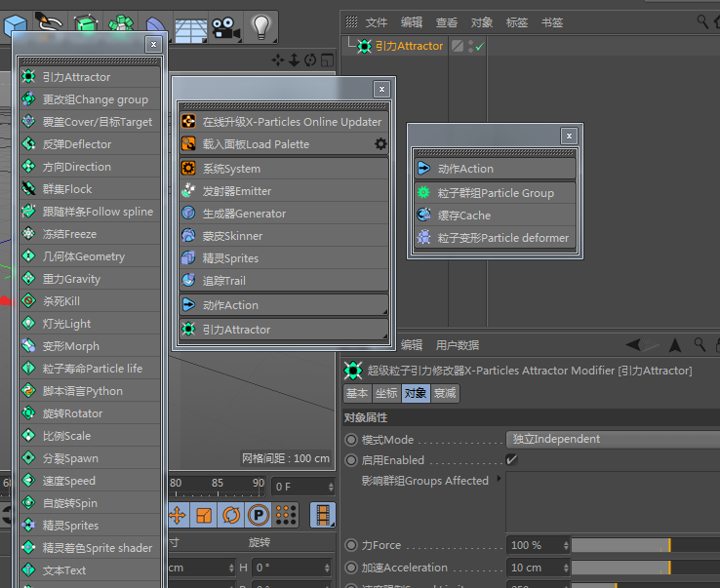Add 变形Morph modifier
This screenshot has width=720, height=588.
(x=90, y=346)
